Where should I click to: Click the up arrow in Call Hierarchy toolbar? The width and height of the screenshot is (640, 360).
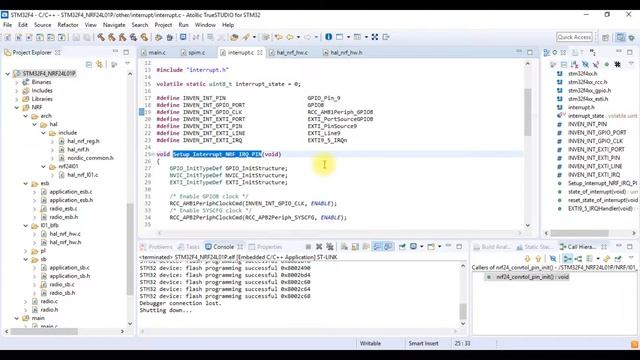538,259
